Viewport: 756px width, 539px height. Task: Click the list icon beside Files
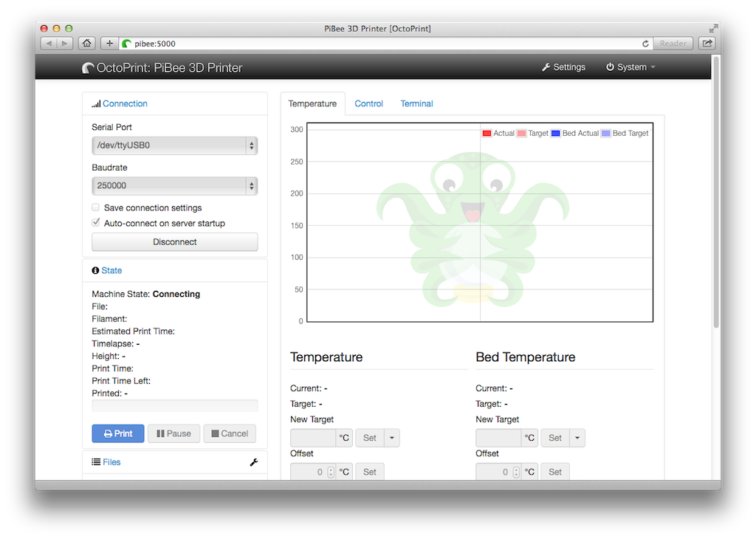pyautogui.click(x=96, y=462)
